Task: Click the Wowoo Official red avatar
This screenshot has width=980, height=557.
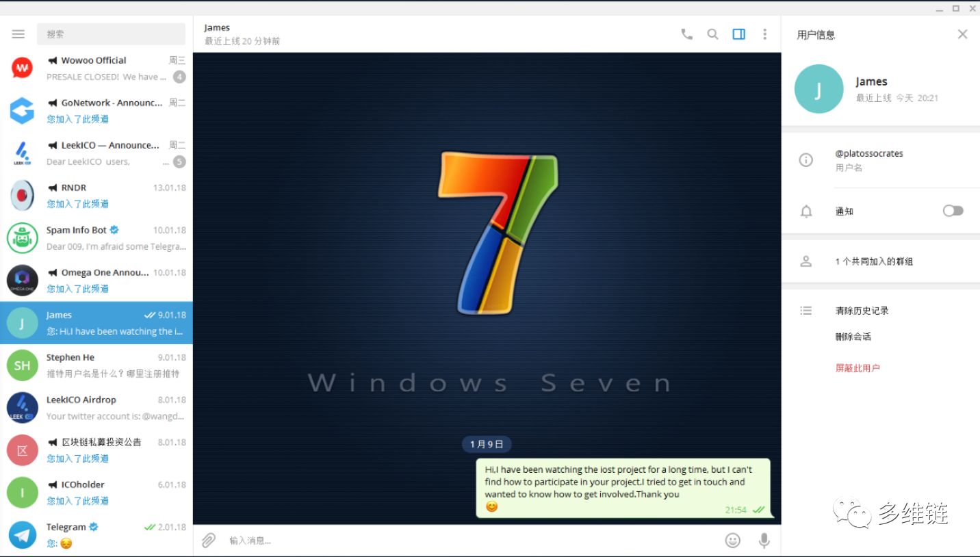Action: point(22,68)
